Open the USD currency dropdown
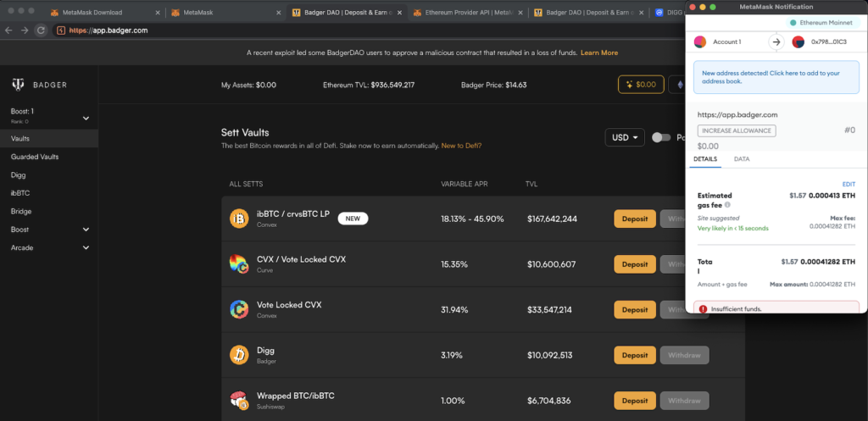The width and height of the screenshot is (868, 421). click(x=625, y=137)
